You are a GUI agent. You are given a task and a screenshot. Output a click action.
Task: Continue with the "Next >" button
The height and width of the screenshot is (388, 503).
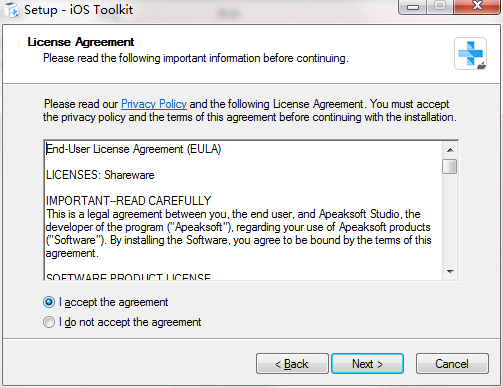pos(367,364)
